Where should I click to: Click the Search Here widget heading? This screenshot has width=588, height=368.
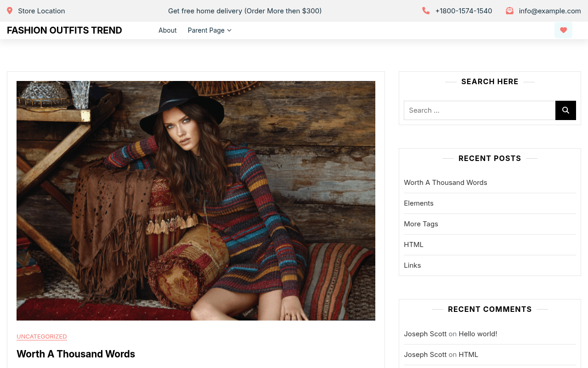click(x=490, y=81)
